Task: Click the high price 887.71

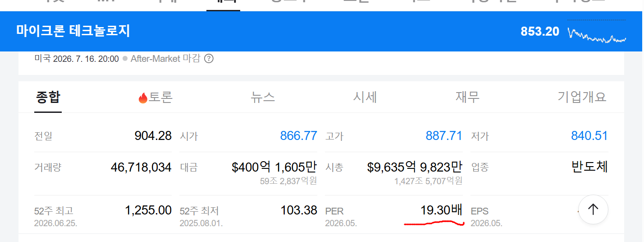Action: click(x=444, y=135)
